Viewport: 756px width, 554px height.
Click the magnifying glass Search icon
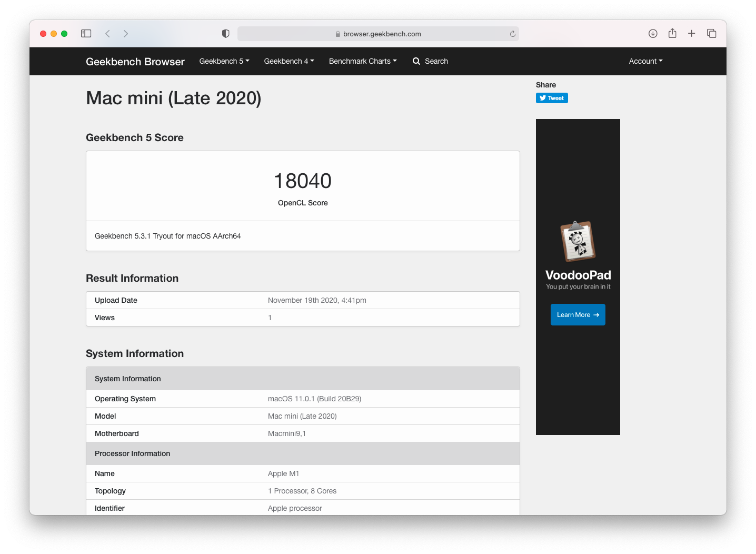pyautogui.click(x=416, y=61)
